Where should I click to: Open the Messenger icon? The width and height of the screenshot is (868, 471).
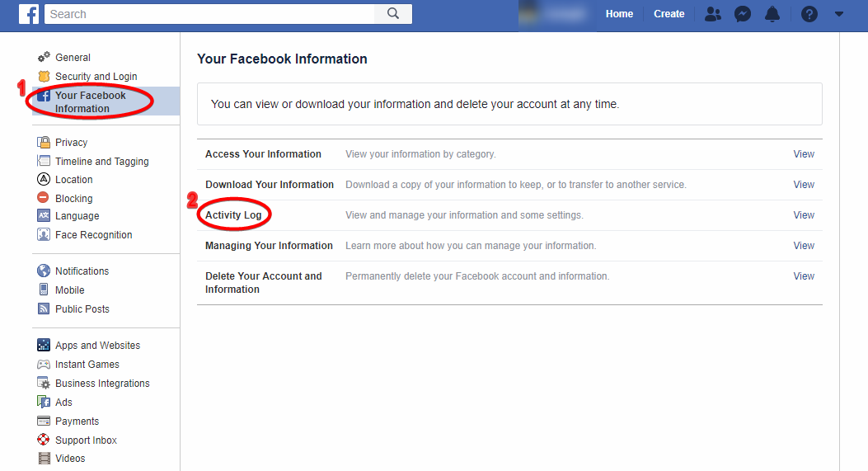tap(743, 14)
